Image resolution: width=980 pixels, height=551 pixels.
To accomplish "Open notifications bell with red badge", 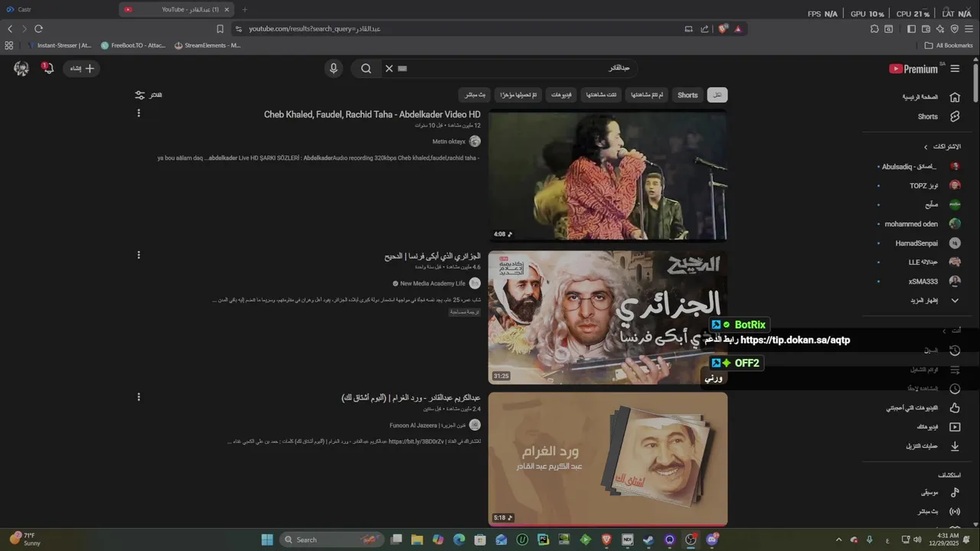I will coord(47,68).
